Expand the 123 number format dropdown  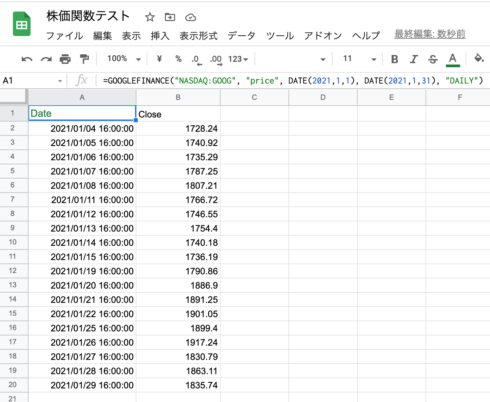coord(238,59)
